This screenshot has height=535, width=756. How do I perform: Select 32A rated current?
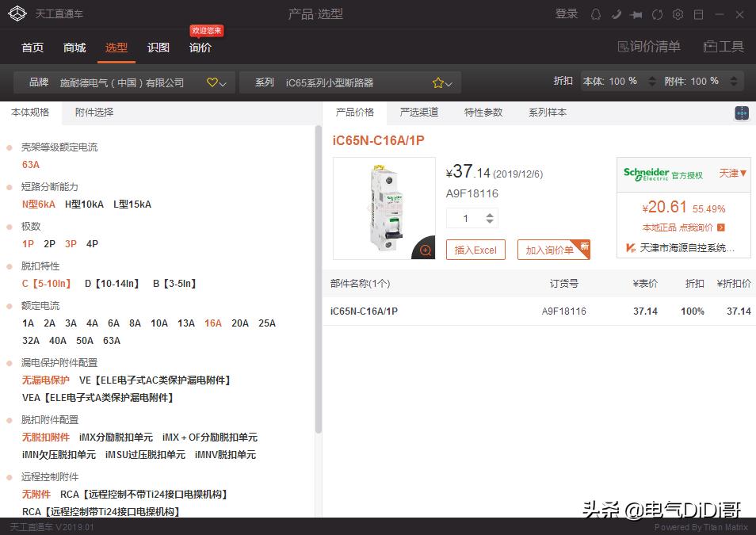pos(31,341)
